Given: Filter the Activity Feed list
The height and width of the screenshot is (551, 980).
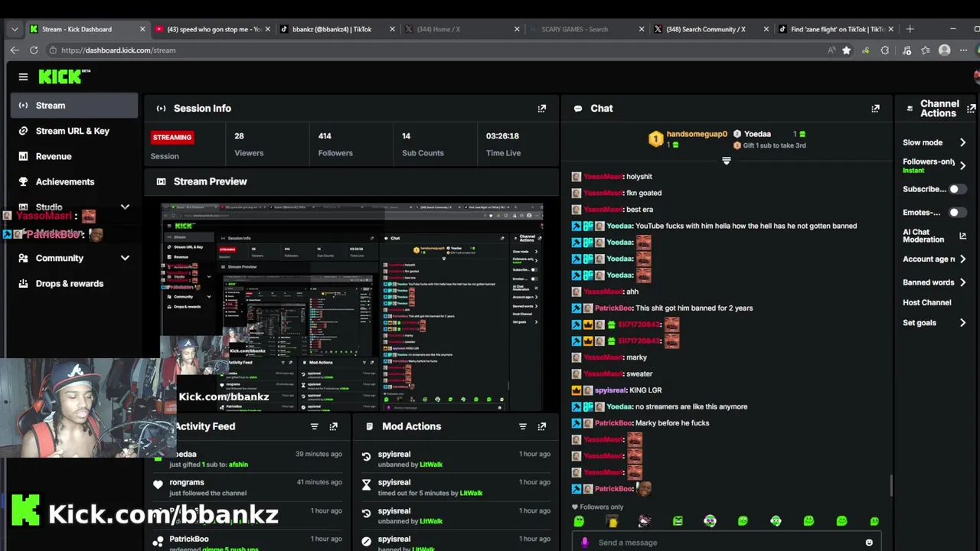Looking at the screenshot, I should pyautogui.click(x=314, y=426).
